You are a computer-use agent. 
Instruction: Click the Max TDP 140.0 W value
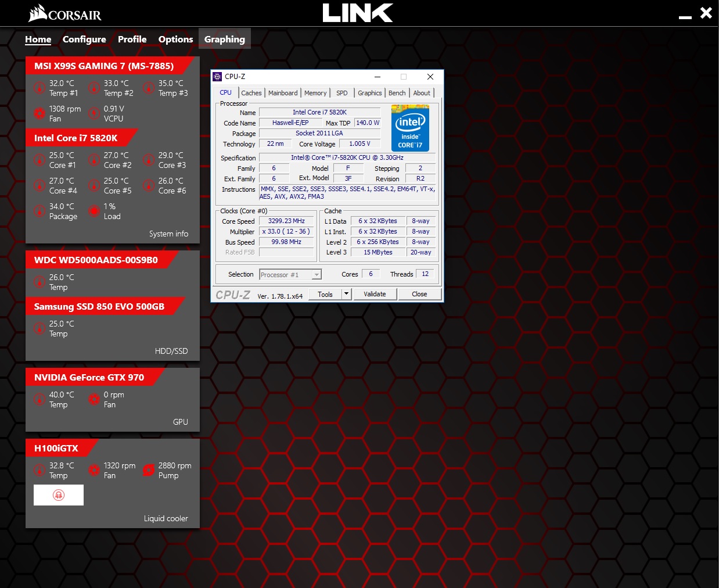click(368, 123)
